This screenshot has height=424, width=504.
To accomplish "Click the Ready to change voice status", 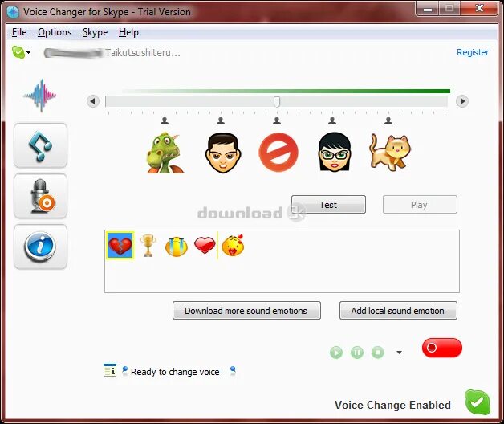I will pos(175,372).
